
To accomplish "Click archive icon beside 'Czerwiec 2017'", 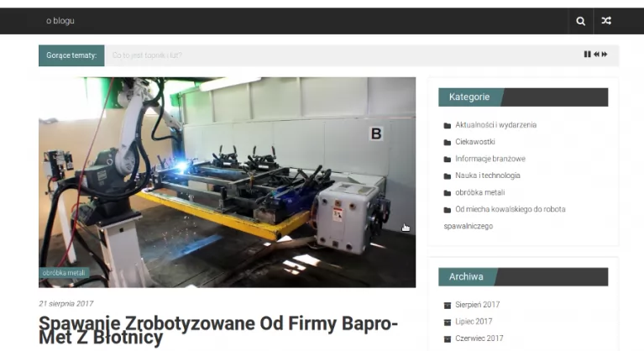I will 448,338.
